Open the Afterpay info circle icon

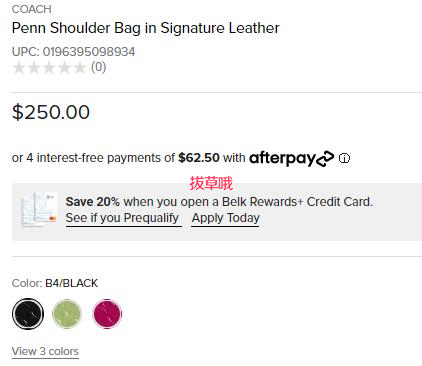(344, 158)
